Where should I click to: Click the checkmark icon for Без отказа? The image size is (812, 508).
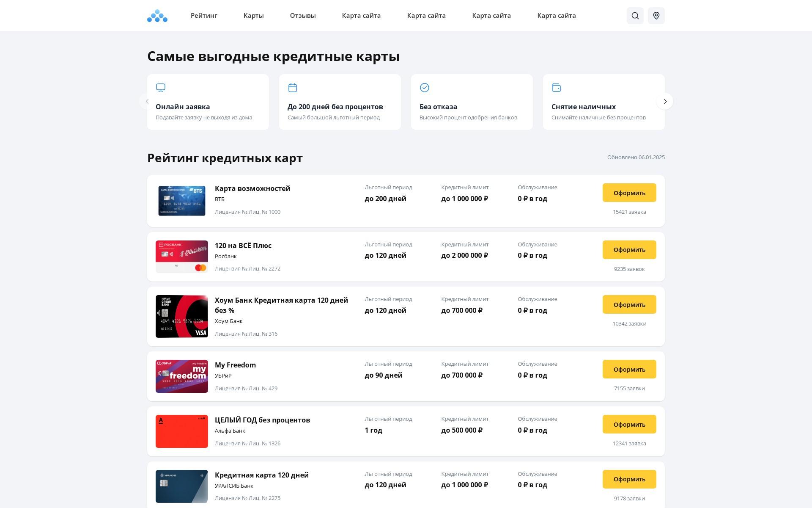pyautogui.click(x=425, y=88)
